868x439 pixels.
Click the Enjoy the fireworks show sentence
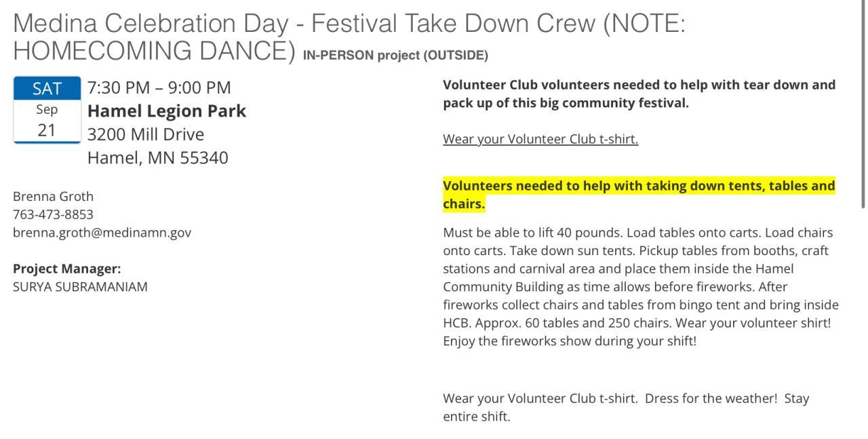570,341
